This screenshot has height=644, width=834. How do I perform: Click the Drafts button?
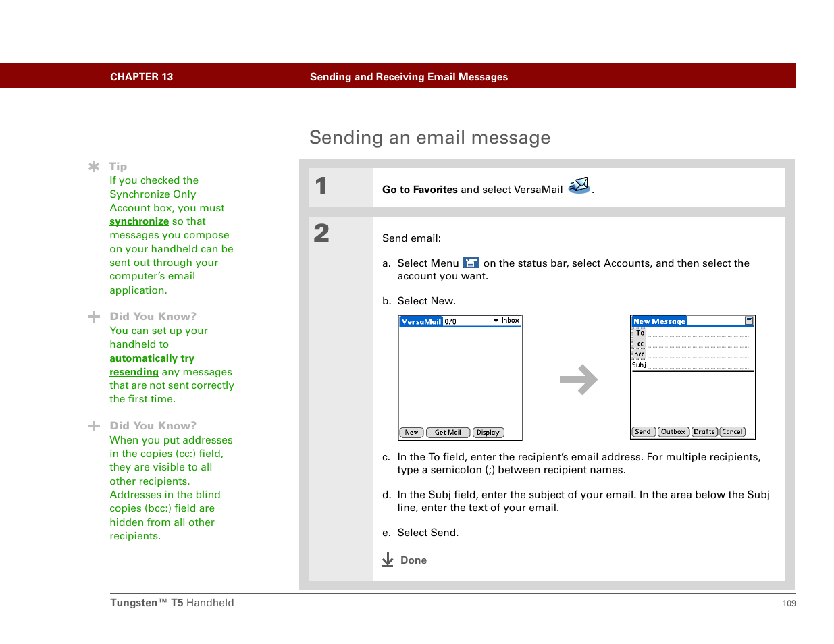click(704, 432)
